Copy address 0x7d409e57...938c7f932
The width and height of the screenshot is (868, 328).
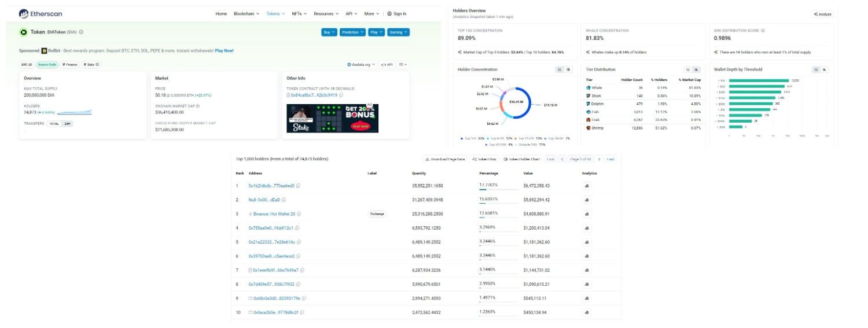(299, 284)
